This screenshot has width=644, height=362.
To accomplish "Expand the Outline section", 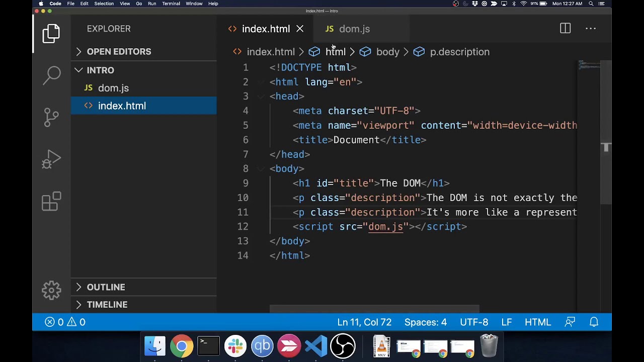I will (106, 287).
